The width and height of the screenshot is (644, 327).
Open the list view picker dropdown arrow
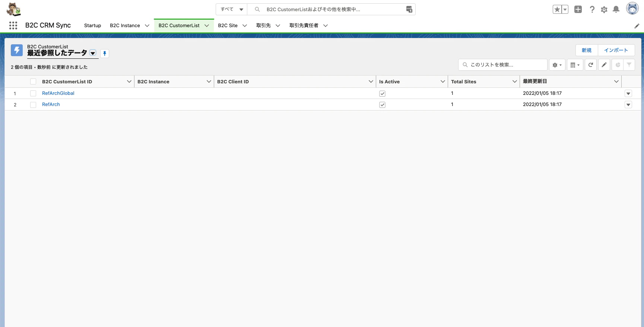pos(93,53)
